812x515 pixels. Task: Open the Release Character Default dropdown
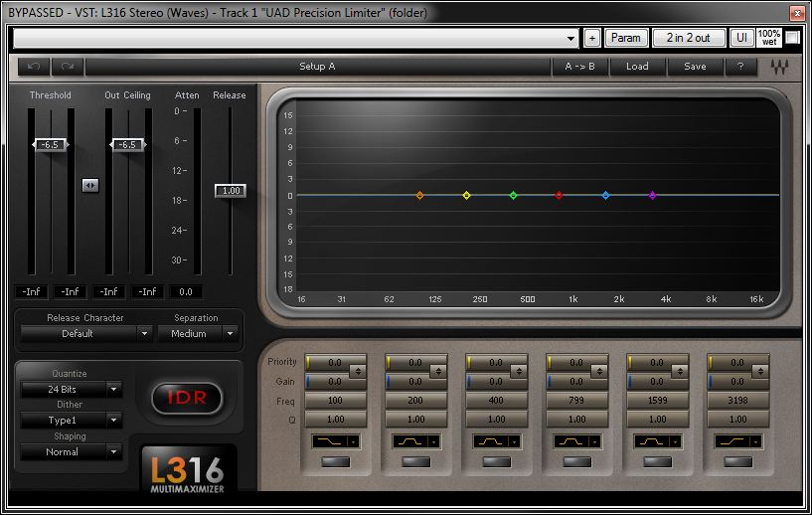(x=85, y=334)
